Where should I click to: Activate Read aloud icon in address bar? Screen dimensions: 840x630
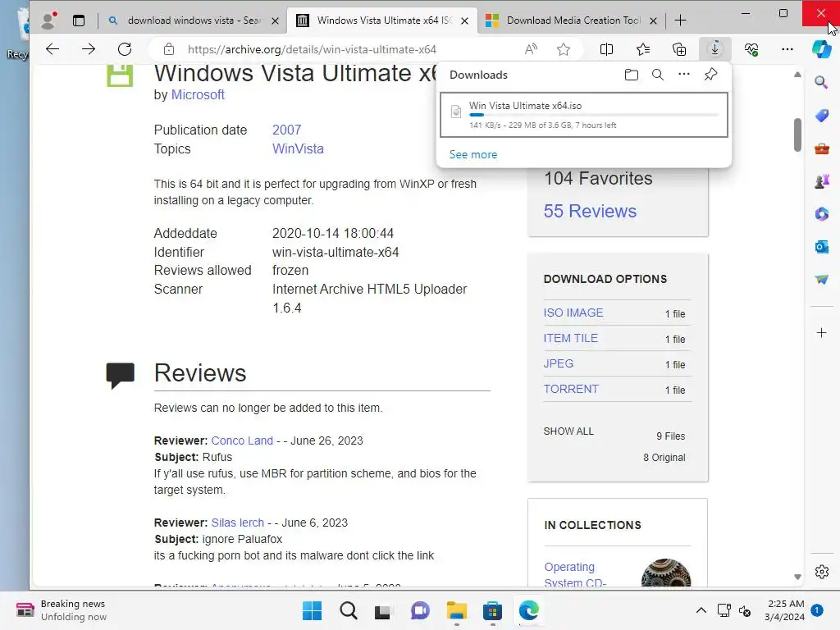click(x=531, y=49)
